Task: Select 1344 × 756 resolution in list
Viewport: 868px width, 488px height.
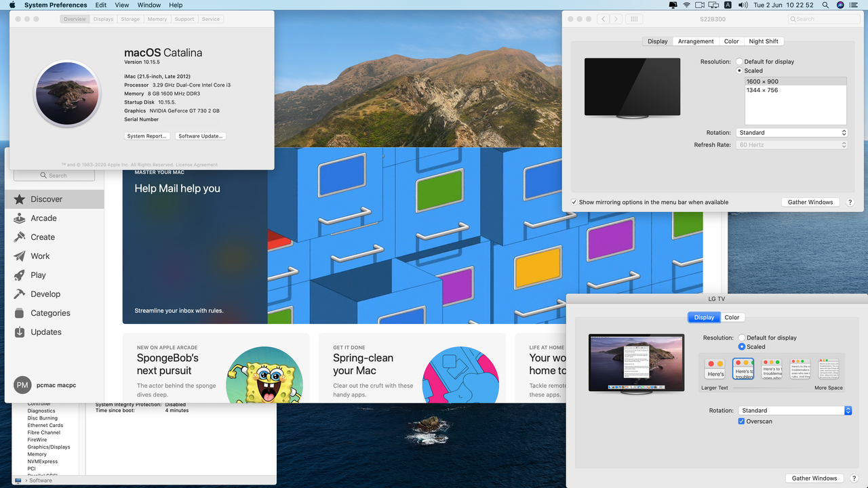Action: tap(795, 90)
